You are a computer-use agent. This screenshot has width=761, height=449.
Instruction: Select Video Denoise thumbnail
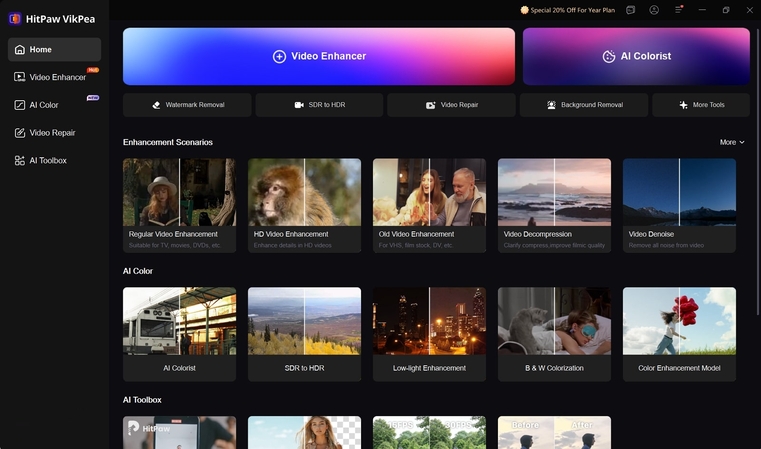tap(679, 192)
